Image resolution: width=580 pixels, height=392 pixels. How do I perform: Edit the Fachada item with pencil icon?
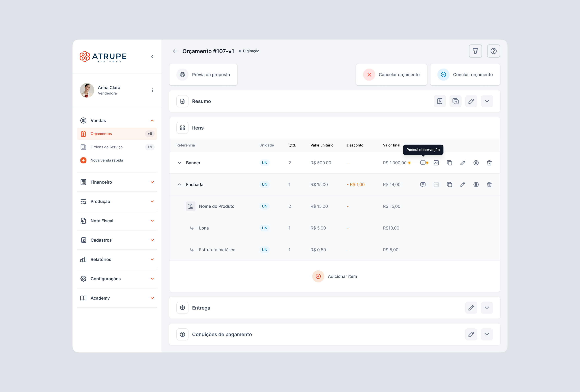[462, 185]
